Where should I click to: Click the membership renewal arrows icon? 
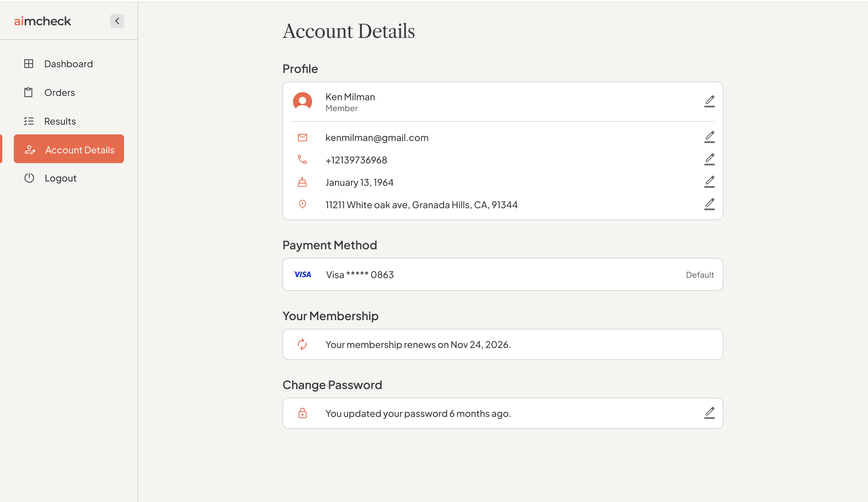(x=302, y=344)
